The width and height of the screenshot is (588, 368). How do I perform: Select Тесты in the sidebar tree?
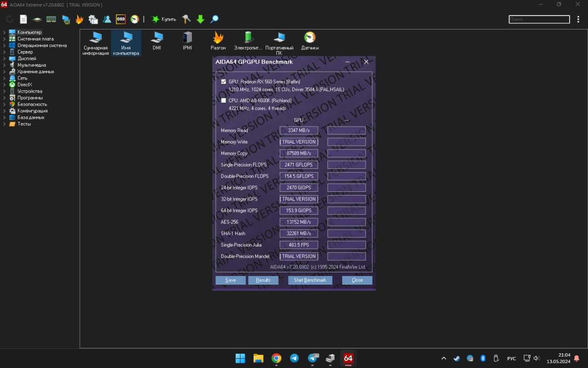[x=24, y=124]
